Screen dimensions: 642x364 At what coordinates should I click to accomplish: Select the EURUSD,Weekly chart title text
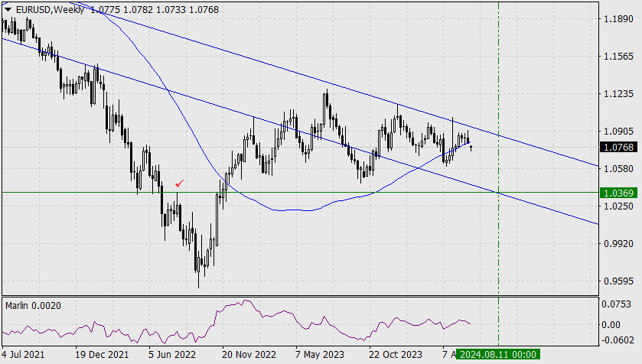(x=50, y=9)
